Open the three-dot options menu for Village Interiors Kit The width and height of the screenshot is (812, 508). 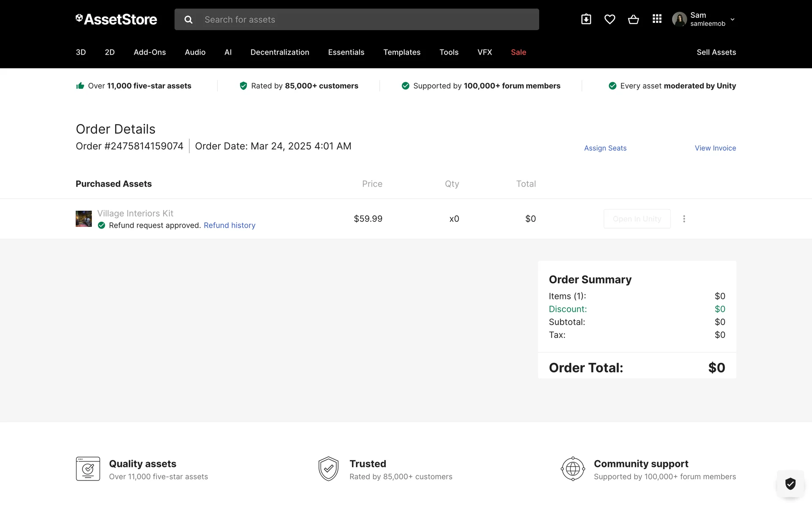[684, 219]
